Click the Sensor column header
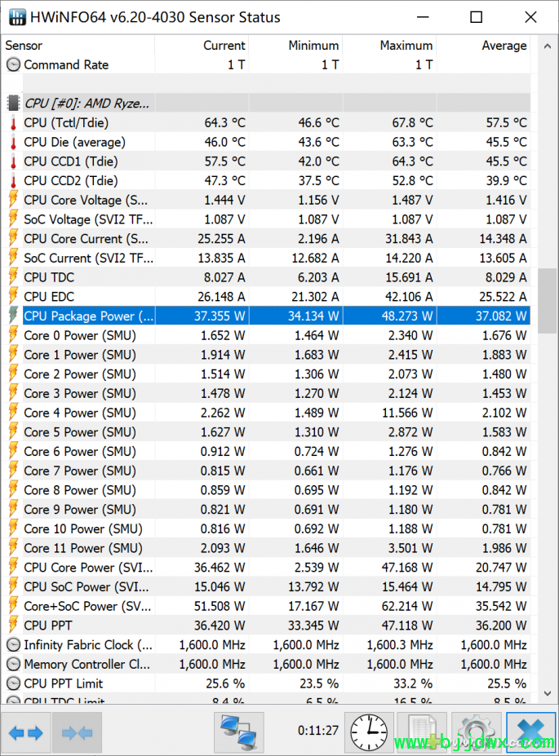559x756 pixels. pos(78,46)
